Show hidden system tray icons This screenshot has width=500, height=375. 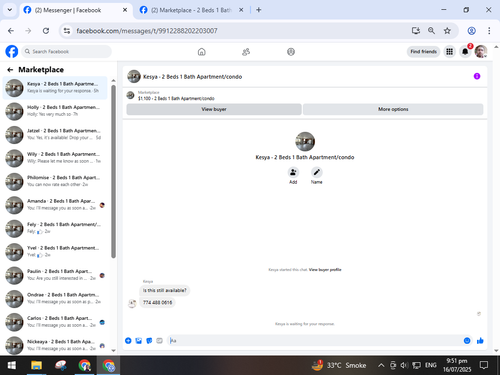[x=381, y=365]
